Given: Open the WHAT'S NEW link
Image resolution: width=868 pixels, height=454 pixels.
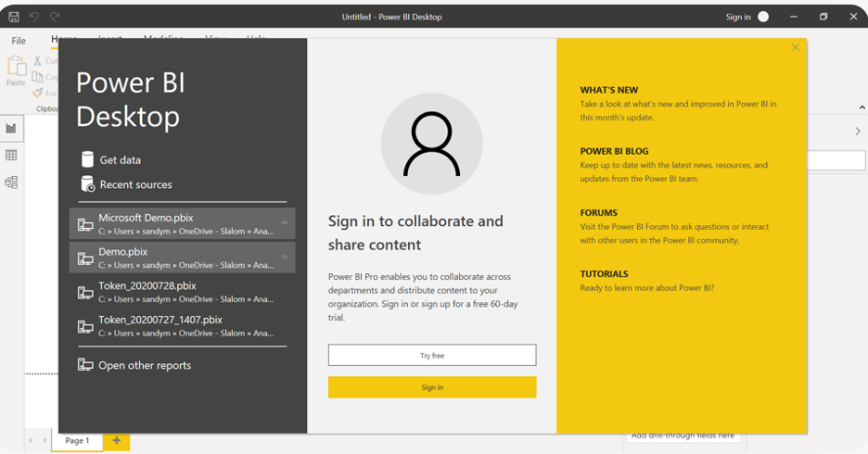Looking at the screenshot, I should (608, 90).
